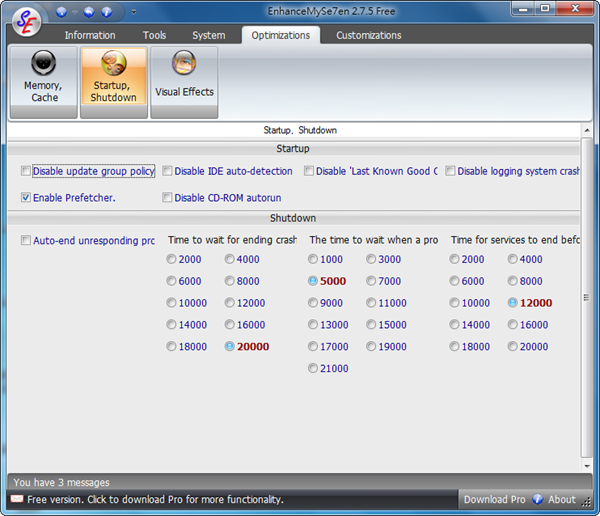Switch to the Customizations tab

point(368,35)
